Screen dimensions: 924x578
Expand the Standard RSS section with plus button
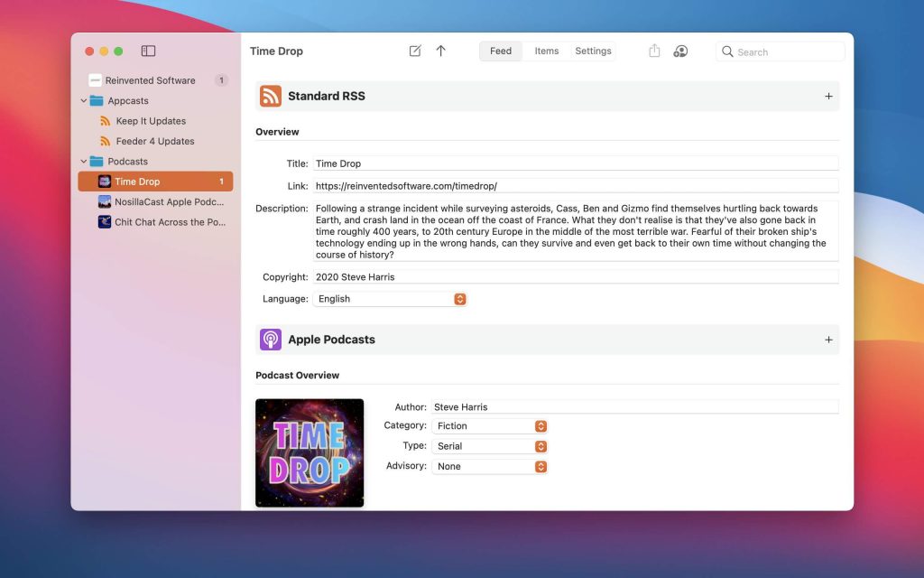coord(828,95)
